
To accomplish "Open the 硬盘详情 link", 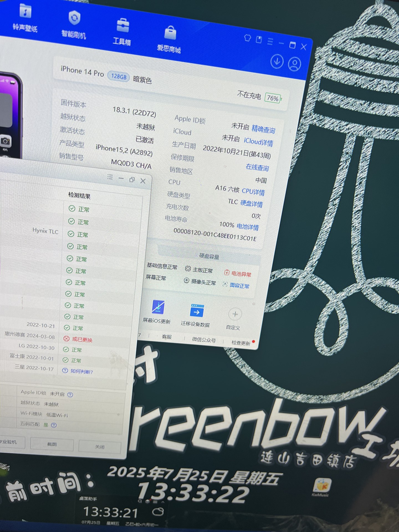I will (x=251, y=204).
